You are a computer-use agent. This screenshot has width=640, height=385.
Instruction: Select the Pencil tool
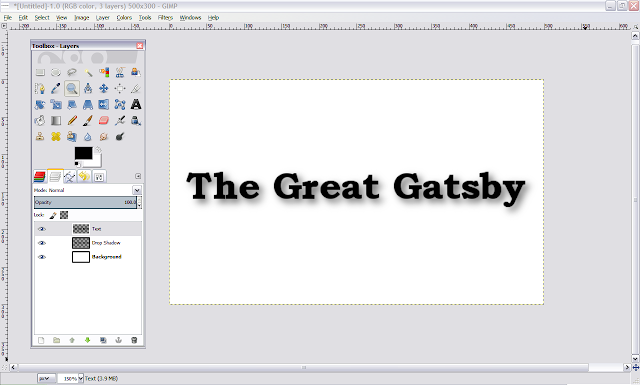tap(72, 120)
